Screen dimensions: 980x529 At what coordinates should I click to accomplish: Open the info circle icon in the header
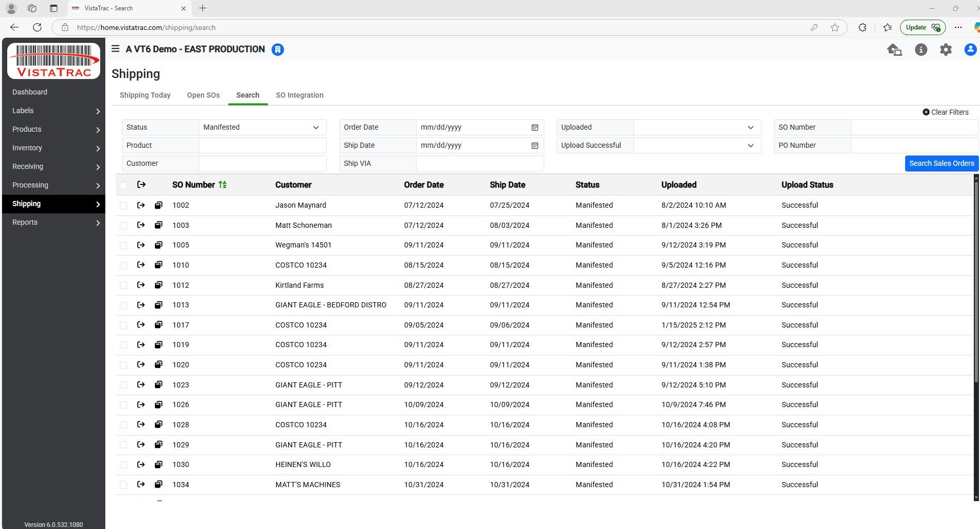921,50
